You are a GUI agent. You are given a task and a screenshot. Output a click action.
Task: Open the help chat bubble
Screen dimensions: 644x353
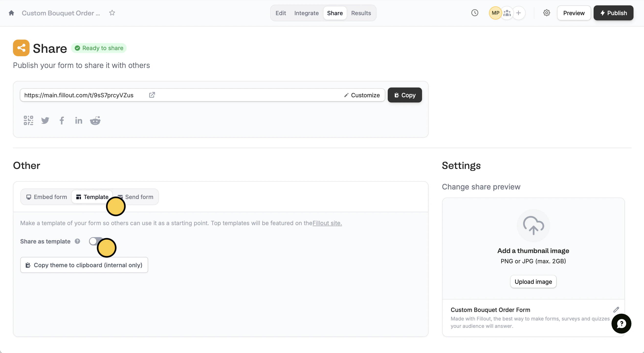click(x=621, y=323)
